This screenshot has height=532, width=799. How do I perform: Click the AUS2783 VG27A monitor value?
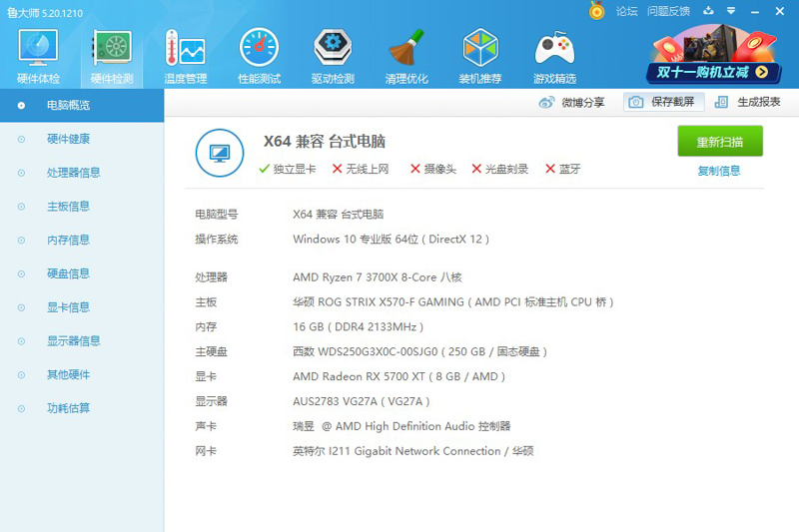[x=361, y=401]
